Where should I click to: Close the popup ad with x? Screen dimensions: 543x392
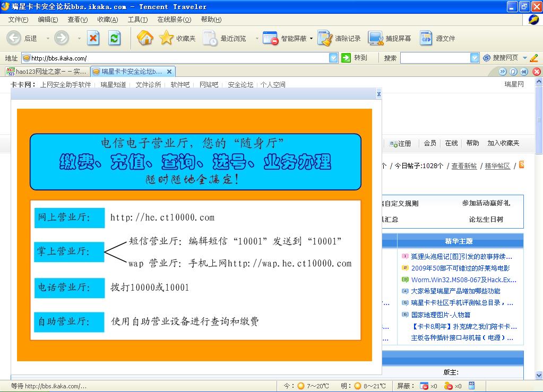click(379, 94)
